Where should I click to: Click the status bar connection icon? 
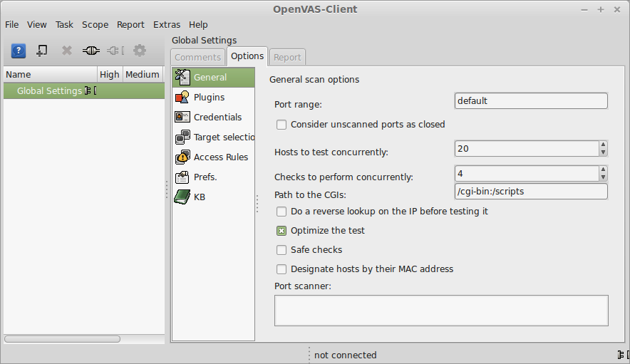click(x=623, y=355)
